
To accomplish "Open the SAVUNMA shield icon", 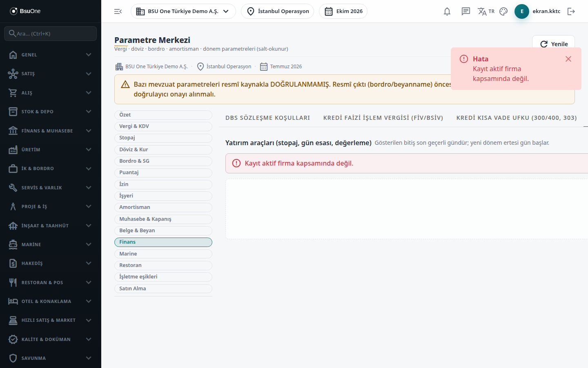I will 13,358.
